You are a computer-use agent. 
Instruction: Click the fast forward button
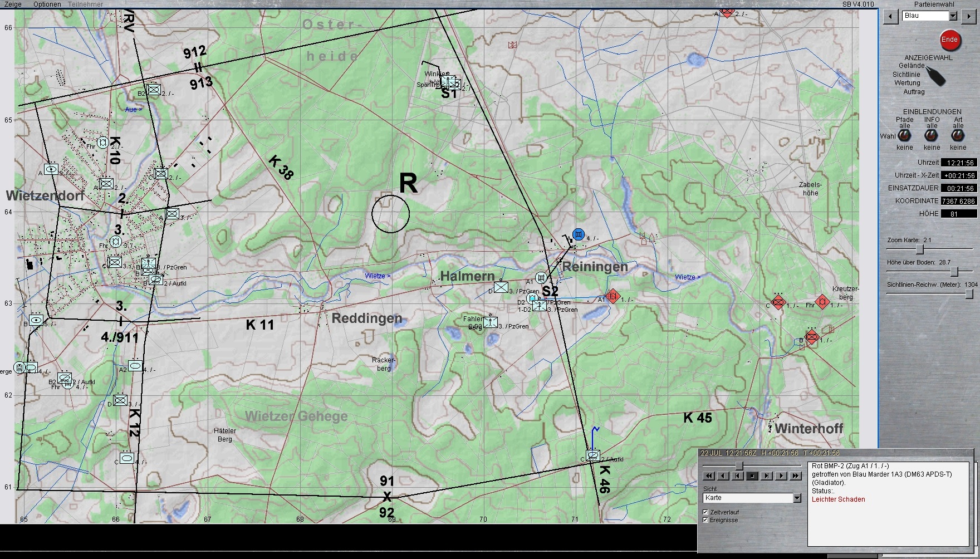click(x=796, y=476)
